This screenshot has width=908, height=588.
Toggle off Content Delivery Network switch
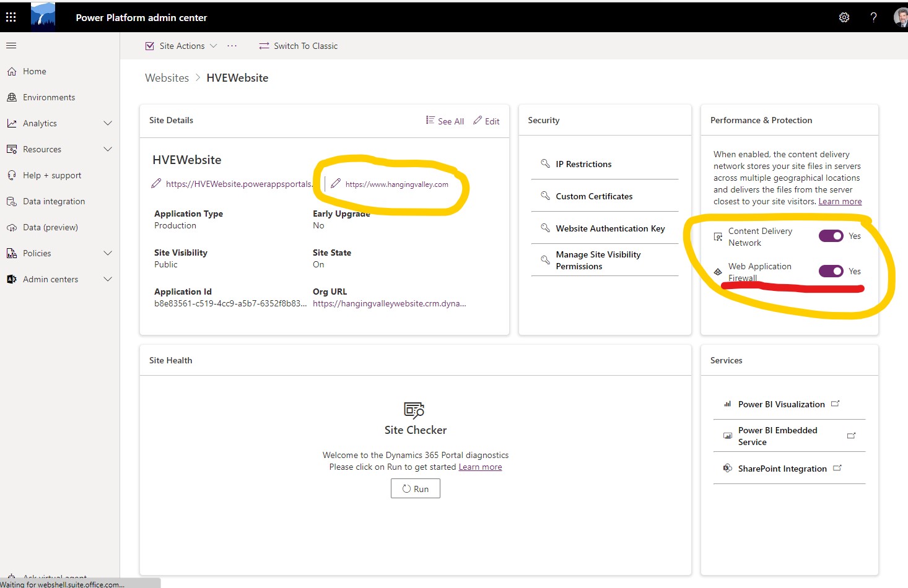click(831, 236)
